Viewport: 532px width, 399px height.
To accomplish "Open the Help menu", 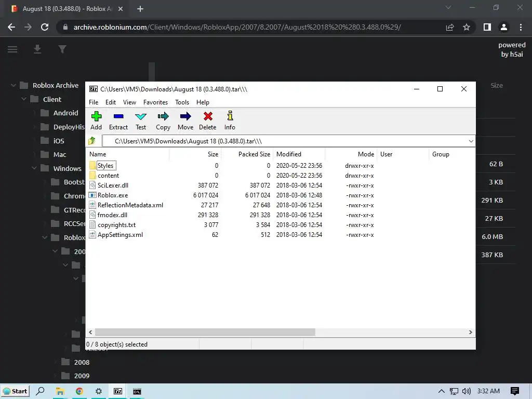I will pos(203,102).
